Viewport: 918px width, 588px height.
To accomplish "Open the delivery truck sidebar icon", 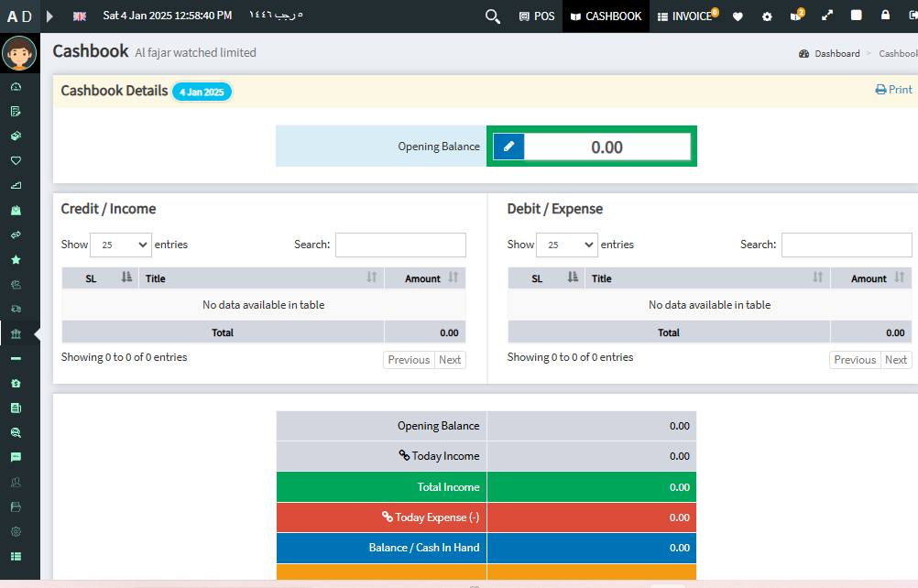I will [16, 309].
